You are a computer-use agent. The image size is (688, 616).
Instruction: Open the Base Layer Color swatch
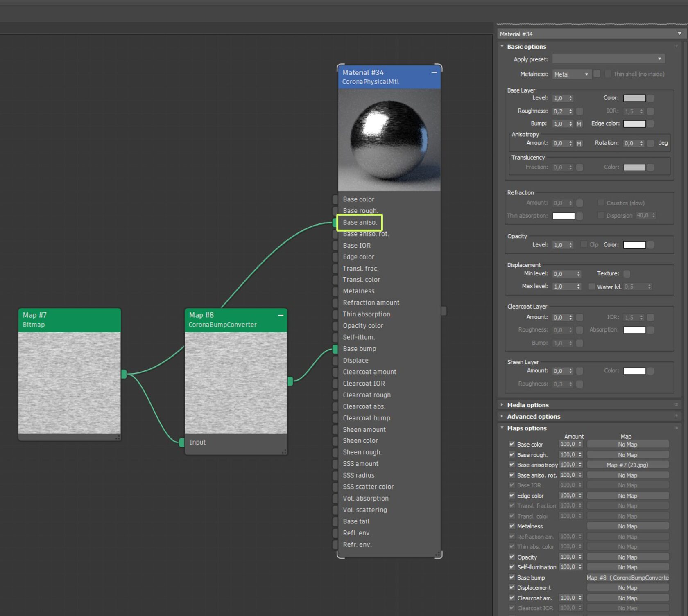pos(634,98)
